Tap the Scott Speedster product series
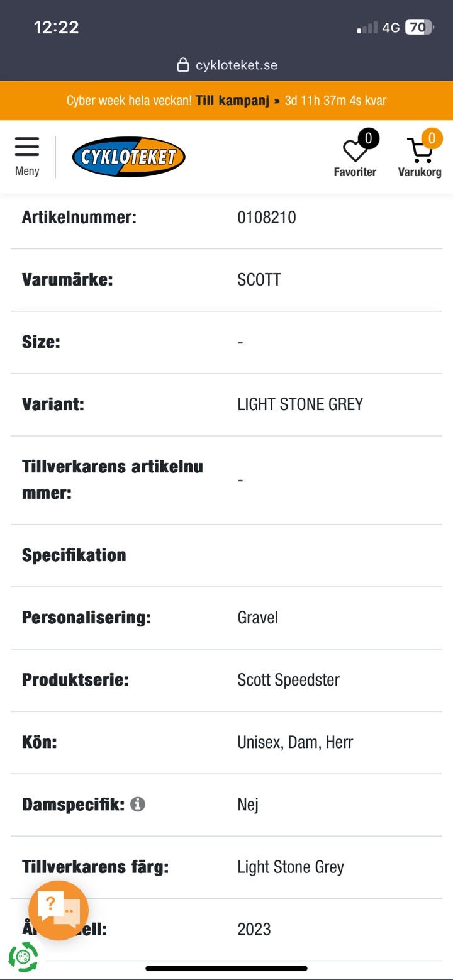Viewport: 453px width, 980px height. coord(288,680)
